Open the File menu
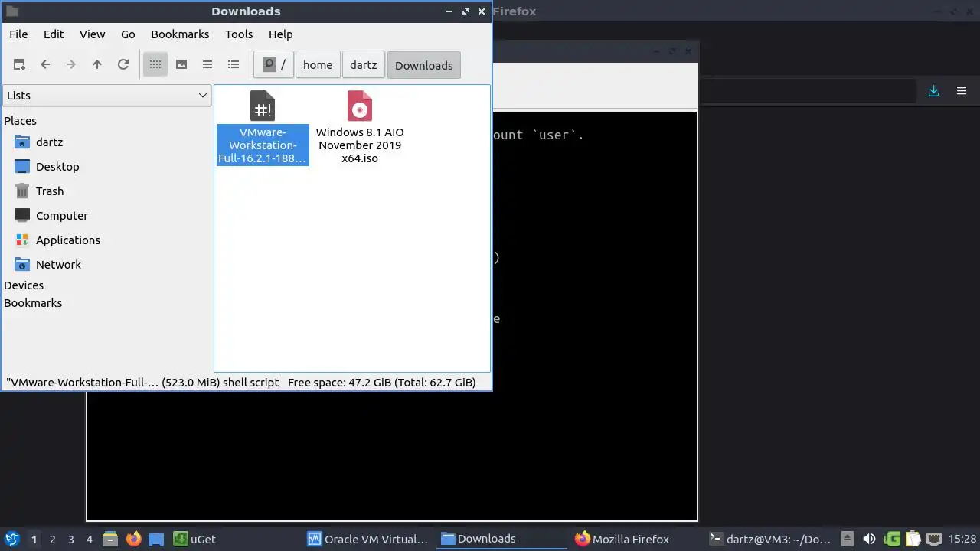Viewport: 980px width, 551px height. [18, 34]
